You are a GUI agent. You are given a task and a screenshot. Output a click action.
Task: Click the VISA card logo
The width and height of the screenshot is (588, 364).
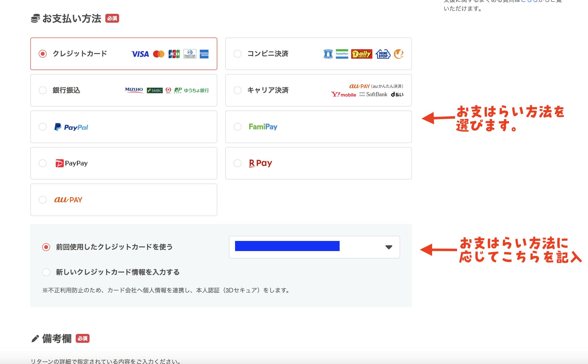point(140,54)
